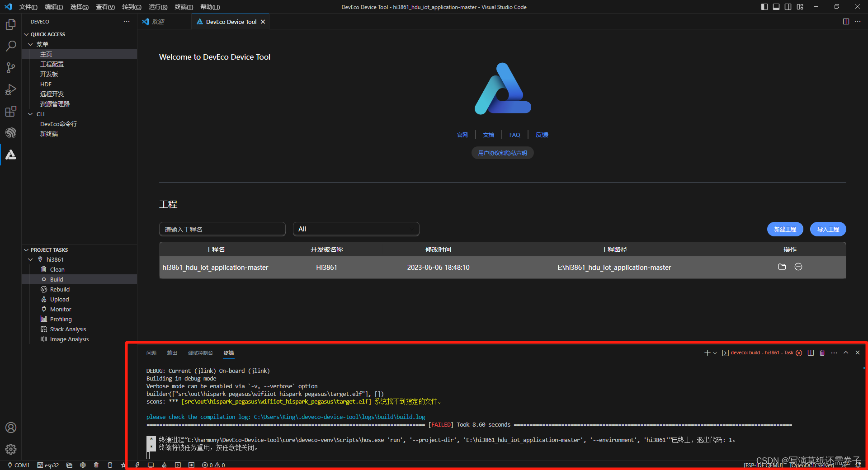Click the status bar flash lightning icon
Screen dimensions: 868x470
click(137, 465)
